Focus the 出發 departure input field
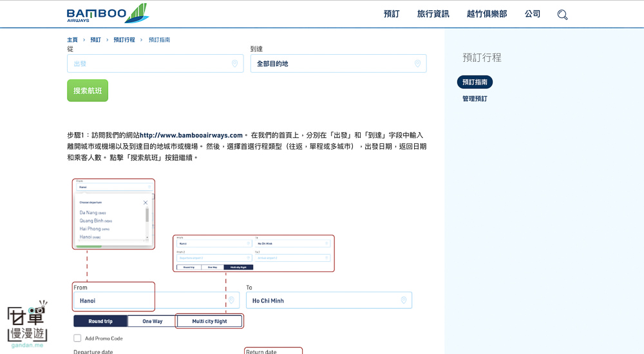Image resolution: width=644 pixels, height=354 pixels. (155, 63)
